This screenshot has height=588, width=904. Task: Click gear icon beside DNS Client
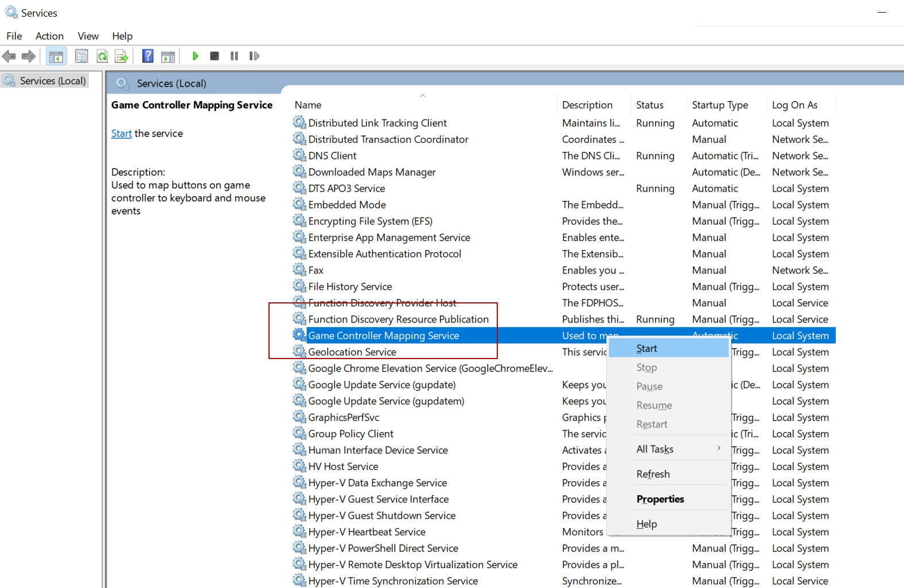click(x=299, y=155)
